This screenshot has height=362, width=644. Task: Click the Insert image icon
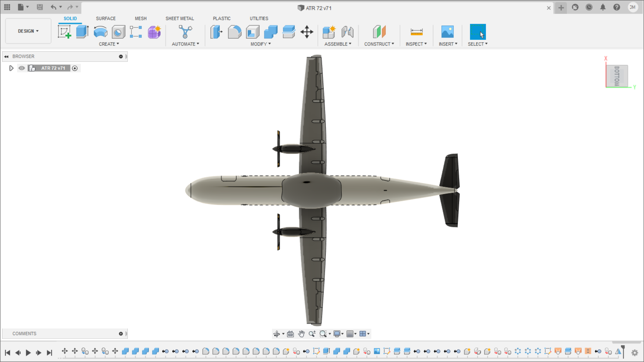(x=447, y=32)
